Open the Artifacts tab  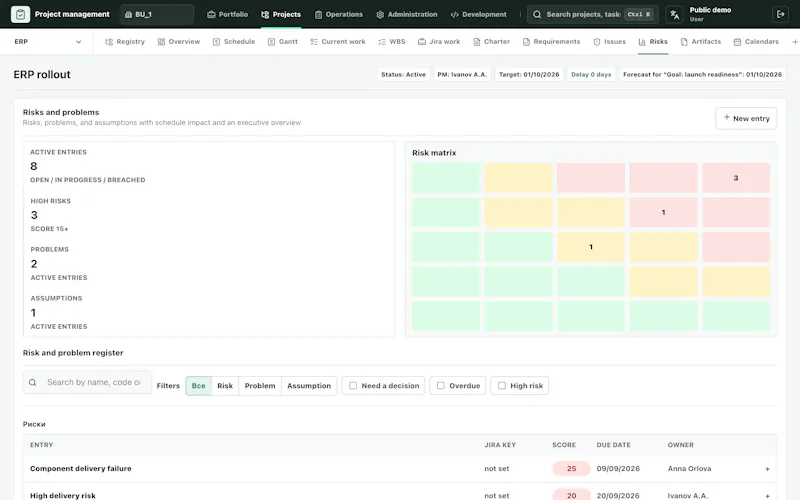[x=701, y=42]
